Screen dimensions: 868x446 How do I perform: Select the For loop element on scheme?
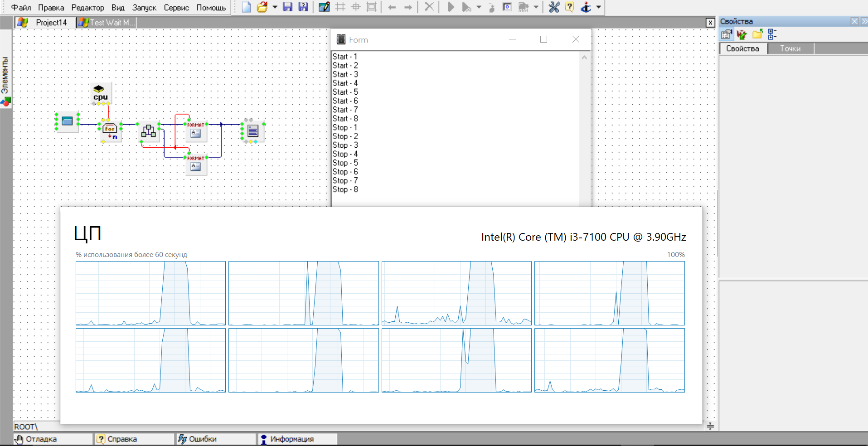(x=110, y=132)
